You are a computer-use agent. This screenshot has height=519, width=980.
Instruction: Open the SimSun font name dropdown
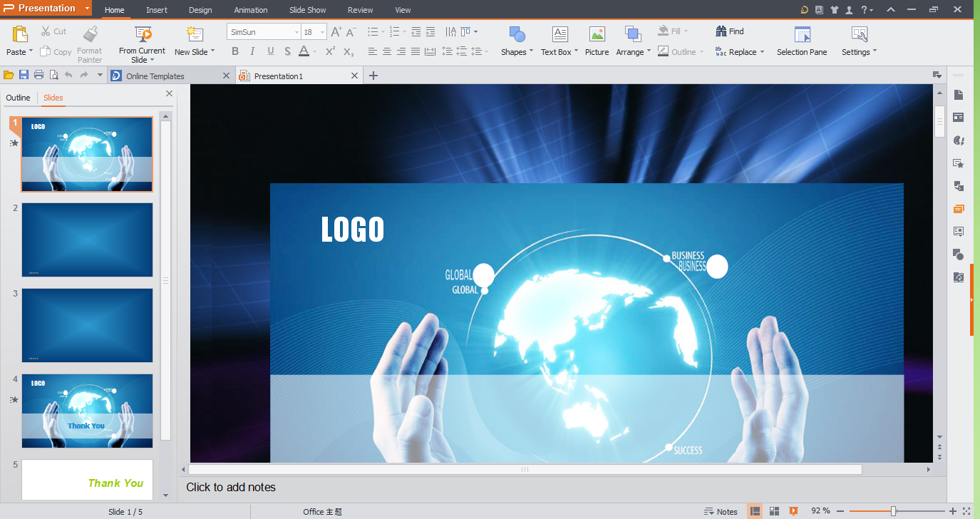pos(296,32)
